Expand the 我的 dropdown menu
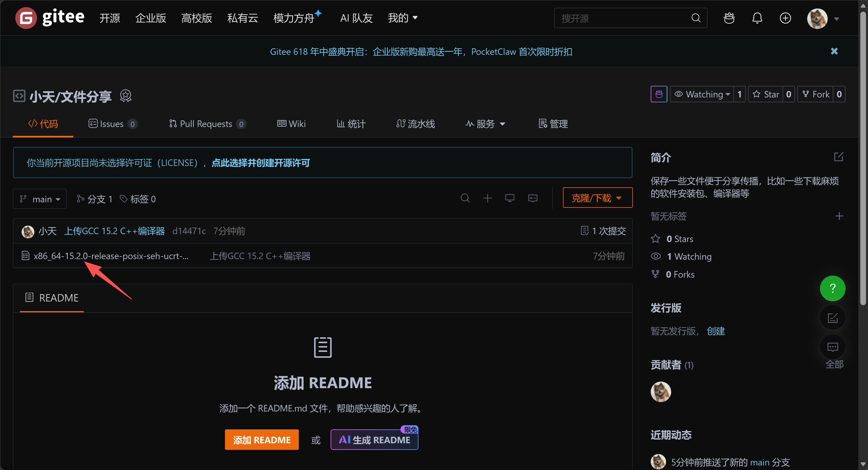This screenshot has width=868, height=470. coord(403,18)
